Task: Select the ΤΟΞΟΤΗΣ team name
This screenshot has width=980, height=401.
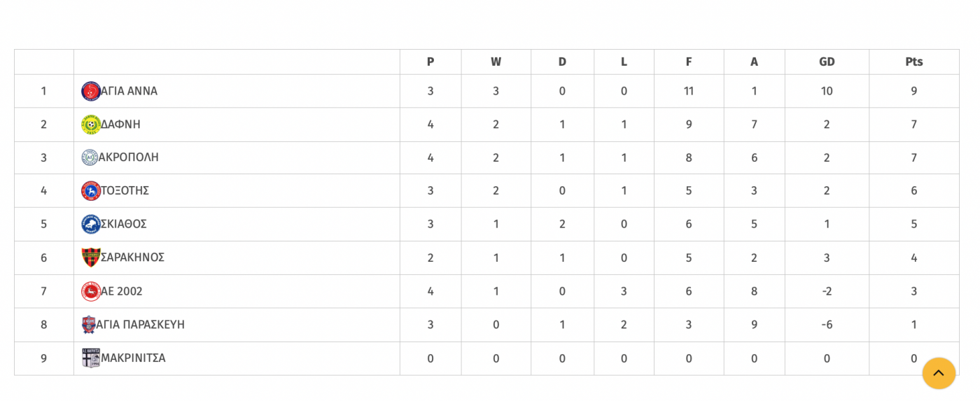Action: tap(125, 190)
